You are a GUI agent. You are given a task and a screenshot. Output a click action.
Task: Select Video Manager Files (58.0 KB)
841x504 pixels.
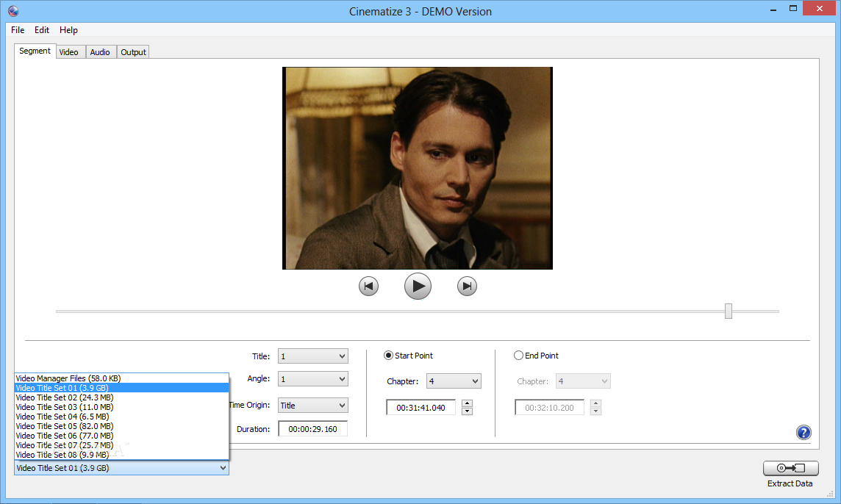click(x=122, y=378)
